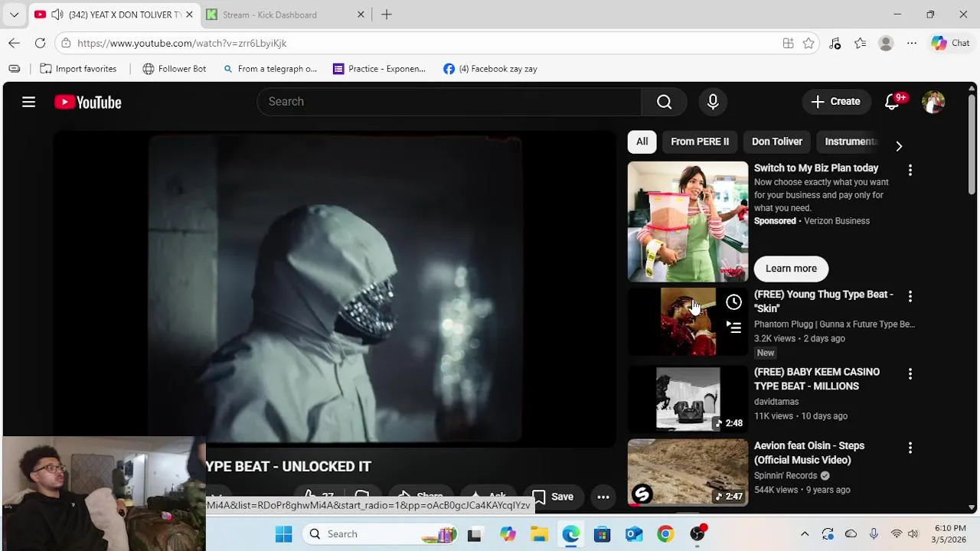
Task: Open the YouTube account avatar menu
Action: pos(933,102)
